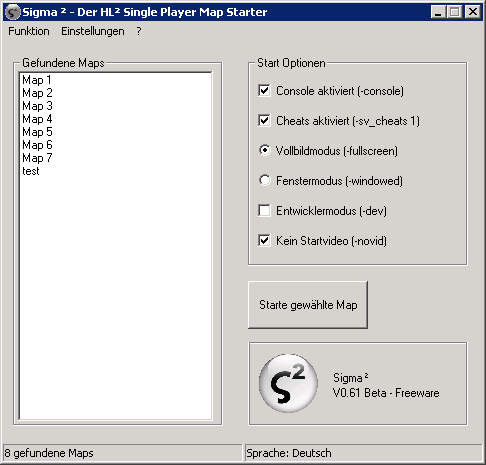
Task: Select Map 1 in the list
Action: pos(115,80)
